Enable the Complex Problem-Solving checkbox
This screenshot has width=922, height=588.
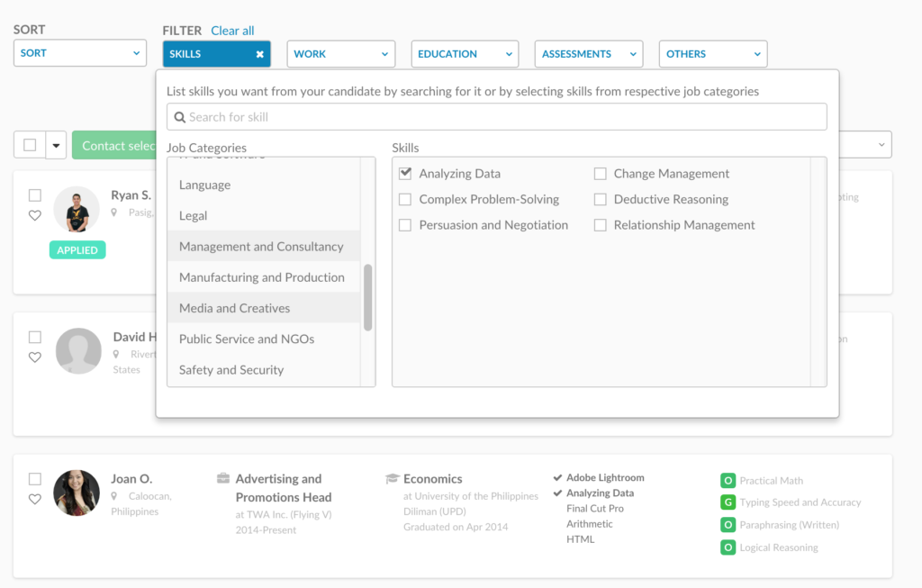click(x=405, y=199)
